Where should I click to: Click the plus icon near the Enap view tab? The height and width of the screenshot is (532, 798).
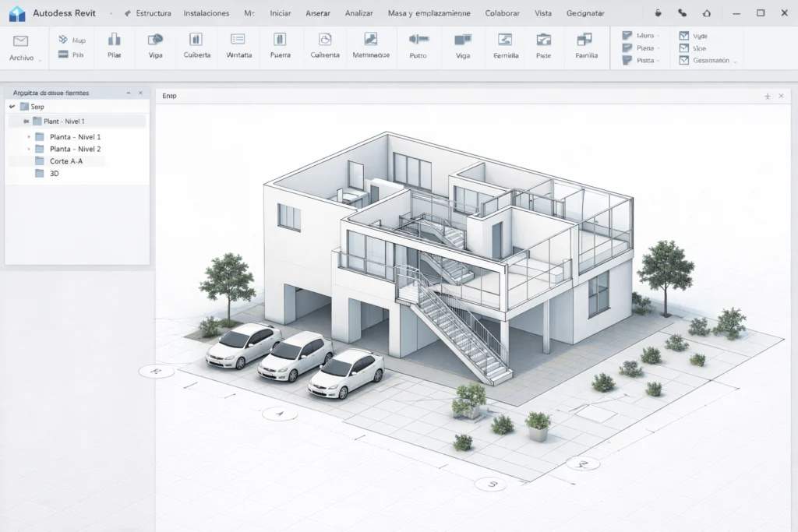click(x=768, y=95)
